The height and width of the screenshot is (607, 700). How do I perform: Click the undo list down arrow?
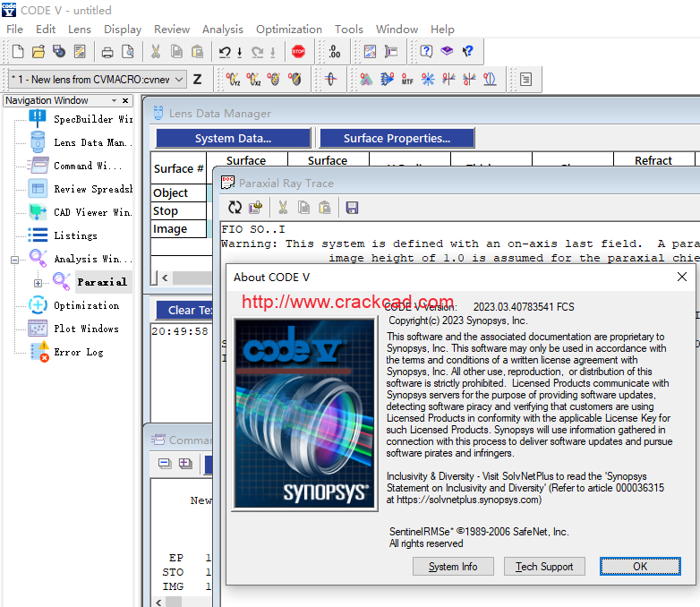pyautogui.click(x=239, y=52)
